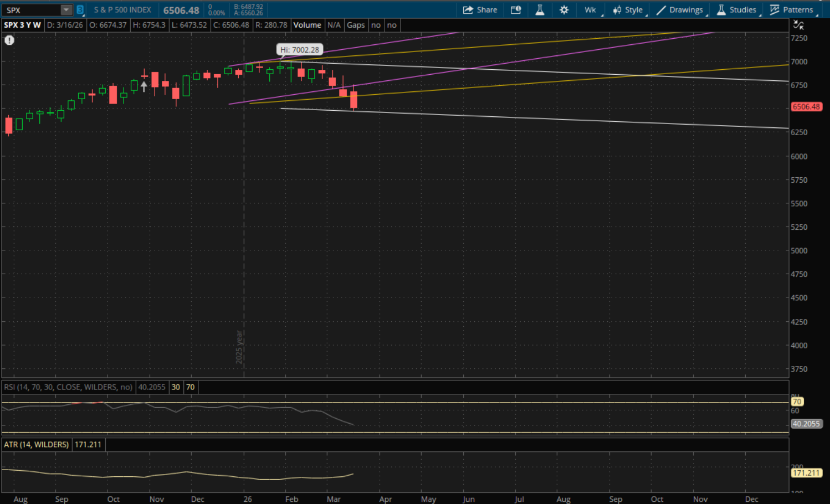This screenshot has height=504, width=830.
Task: Open the flask Edit Studies icon
Action: pyautogui.click(x=540, y=10)
